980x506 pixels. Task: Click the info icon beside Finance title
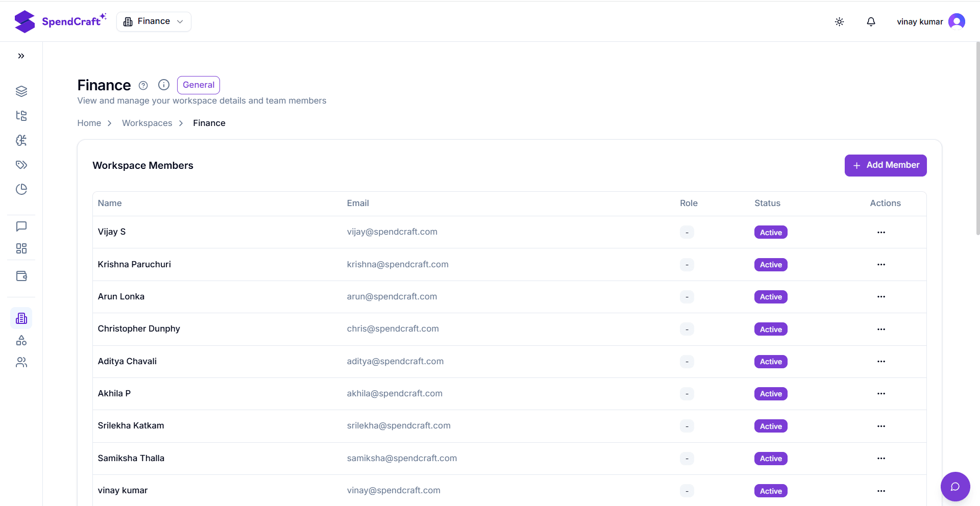(163, 85)
